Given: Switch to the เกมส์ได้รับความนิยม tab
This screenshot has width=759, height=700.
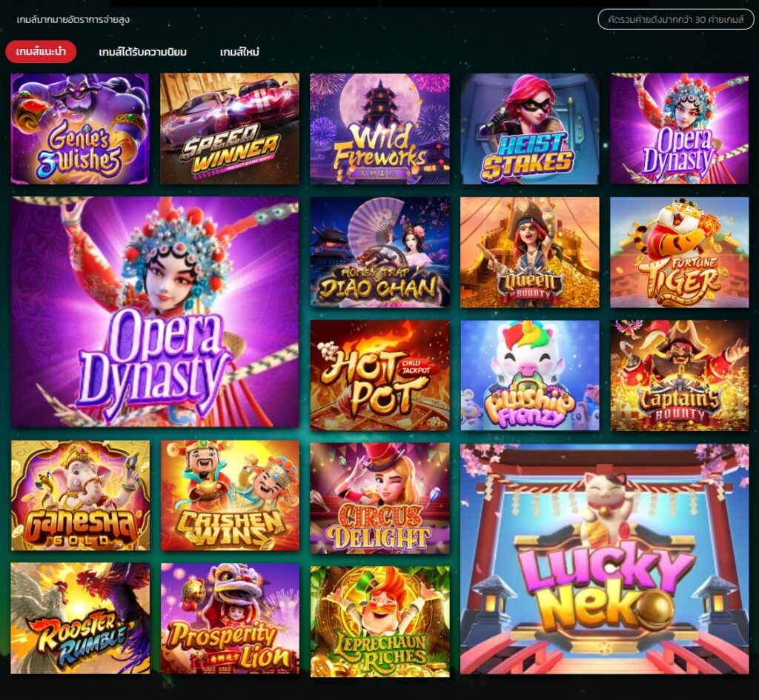Looking at the screenshot, I should (x=143, y=52).
